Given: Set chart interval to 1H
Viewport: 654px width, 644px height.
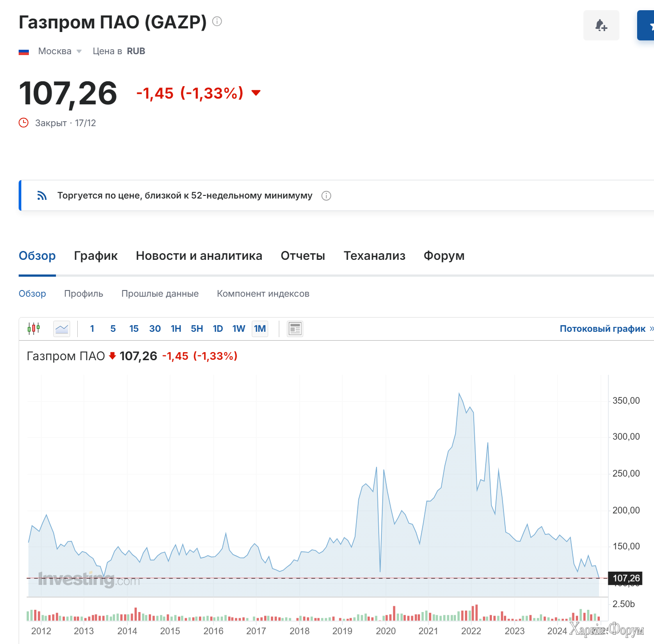Looking at the screenshot, I should click(176, 329).
